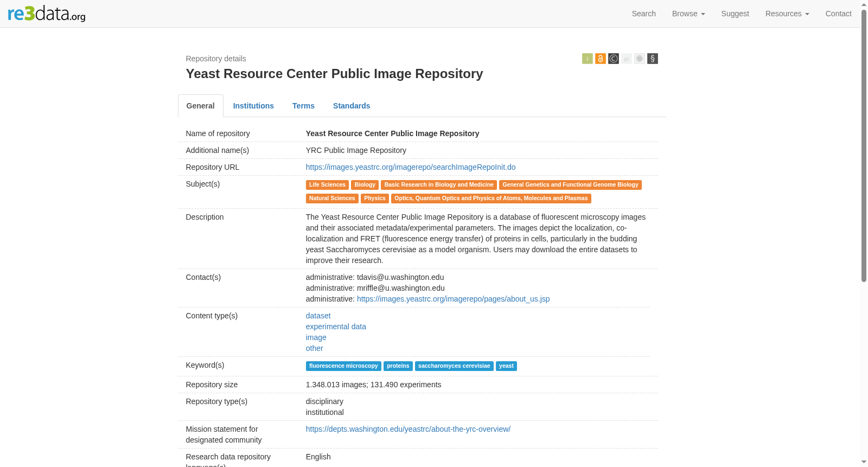Open the Terms tab

coord(303,106)
